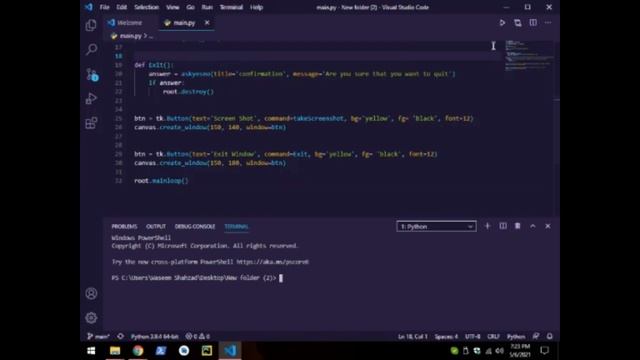Maximize the panel with up chevron
Viewport: 640px width, 360px height.
coord(533,226)
